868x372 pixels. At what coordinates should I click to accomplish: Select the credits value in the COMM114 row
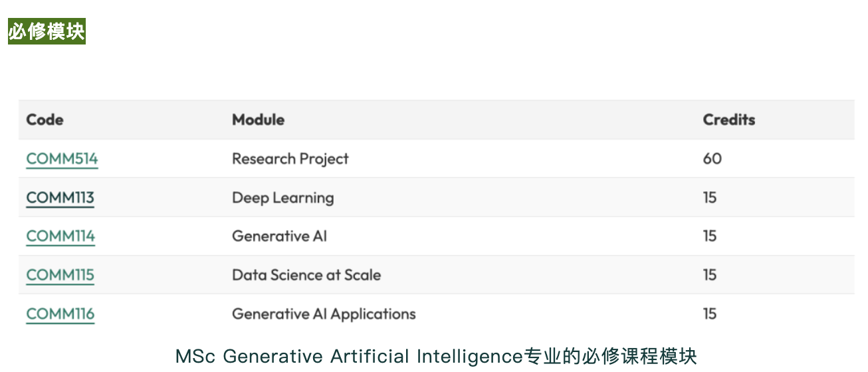pos(710,236)
